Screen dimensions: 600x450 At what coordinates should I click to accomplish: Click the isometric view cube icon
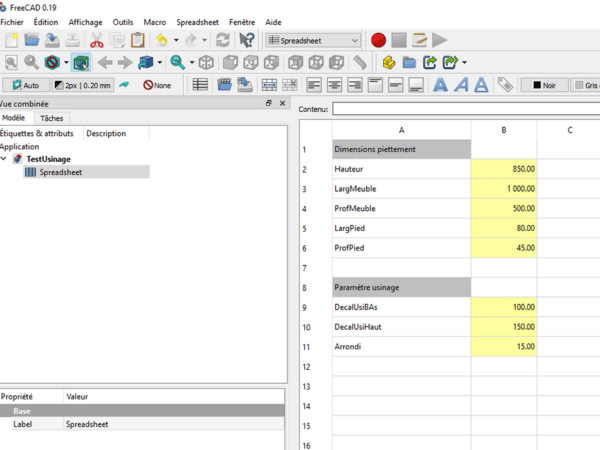point(206,63)
